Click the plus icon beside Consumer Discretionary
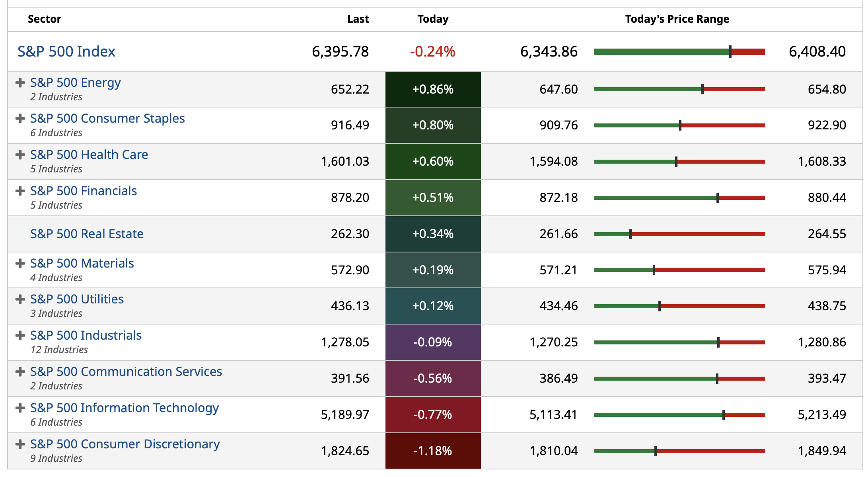868x477 pixels. coord(20,444)
